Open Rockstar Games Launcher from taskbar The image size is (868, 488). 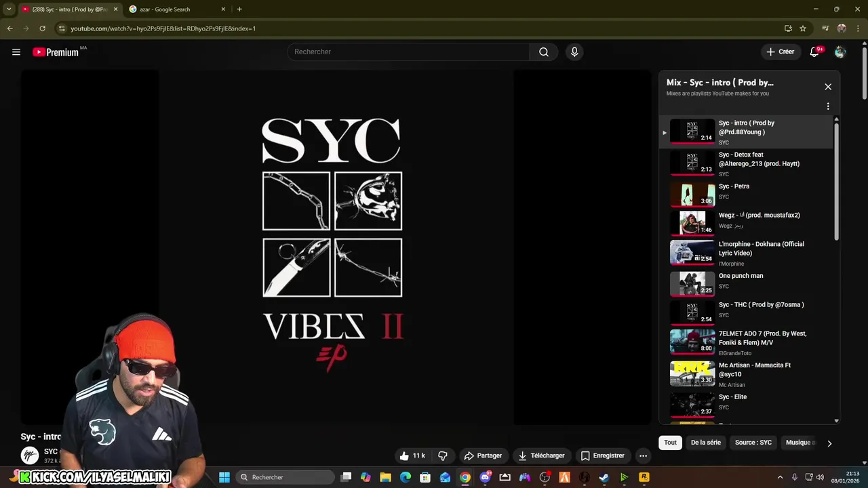pyautogui.click(x=644, y=477)
